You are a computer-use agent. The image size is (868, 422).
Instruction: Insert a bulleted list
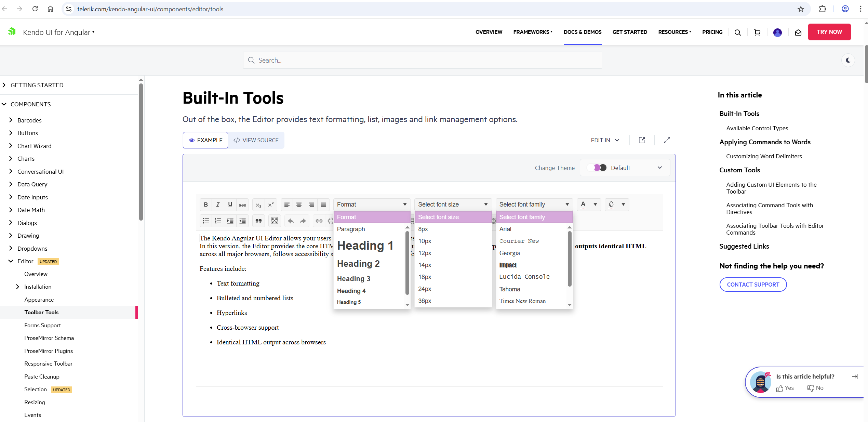pos(206,221)
